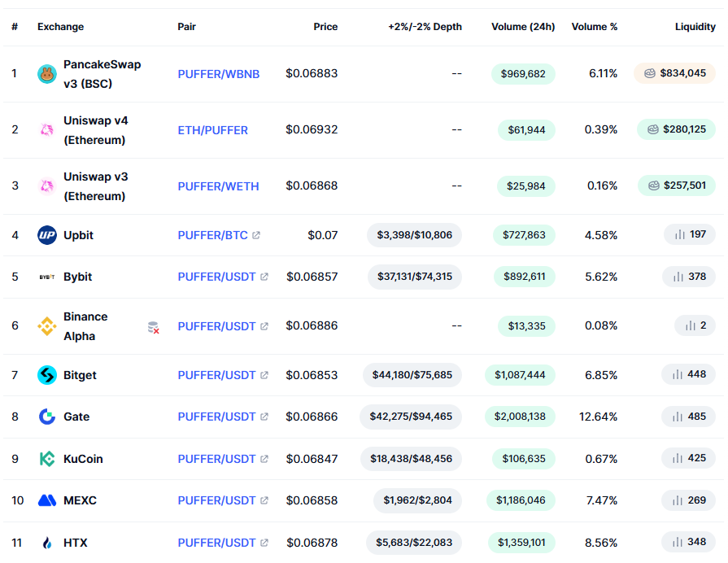The image size is (728, 563).
Task: Click the 12.64% volume percentage
Action: tap(598, 417)
